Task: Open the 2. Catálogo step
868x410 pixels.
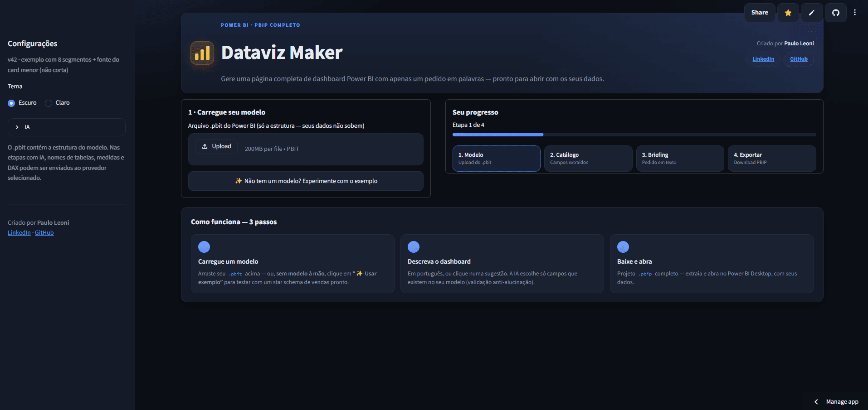Action: tap(588, 159)
